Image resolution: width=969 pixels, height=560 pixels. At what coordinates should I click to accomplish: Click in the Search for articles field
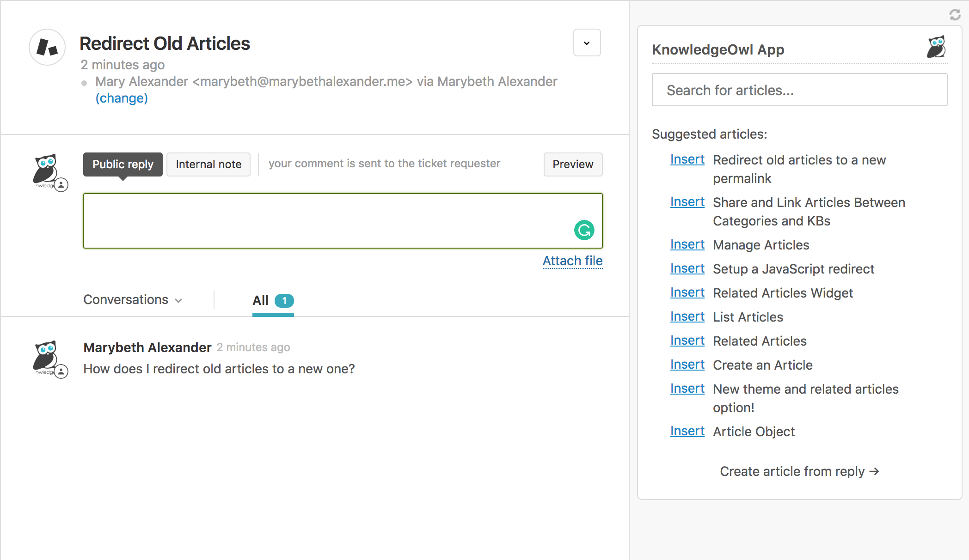click(x=799, y=90)
